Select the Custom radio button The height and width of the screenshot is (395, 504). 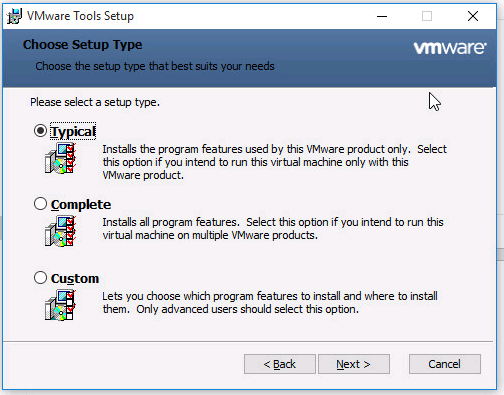pyautogui.click(x=40, y=278)
